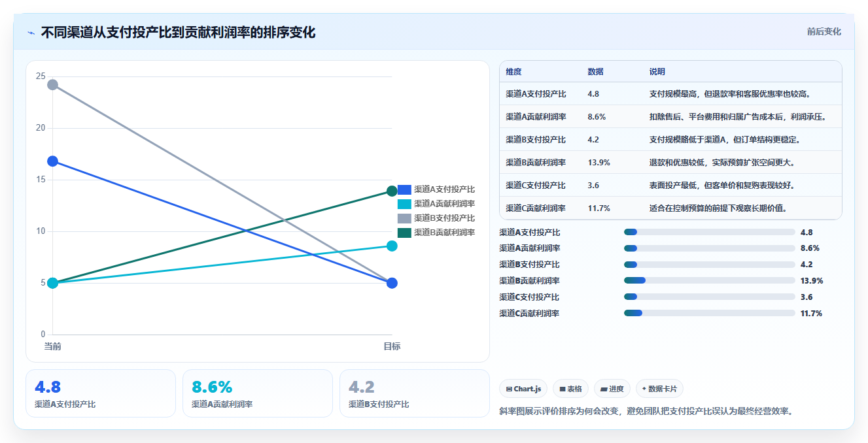
Task: Open the 4.2 渠道B支付投产比 data card
Action: pos(415,393)
